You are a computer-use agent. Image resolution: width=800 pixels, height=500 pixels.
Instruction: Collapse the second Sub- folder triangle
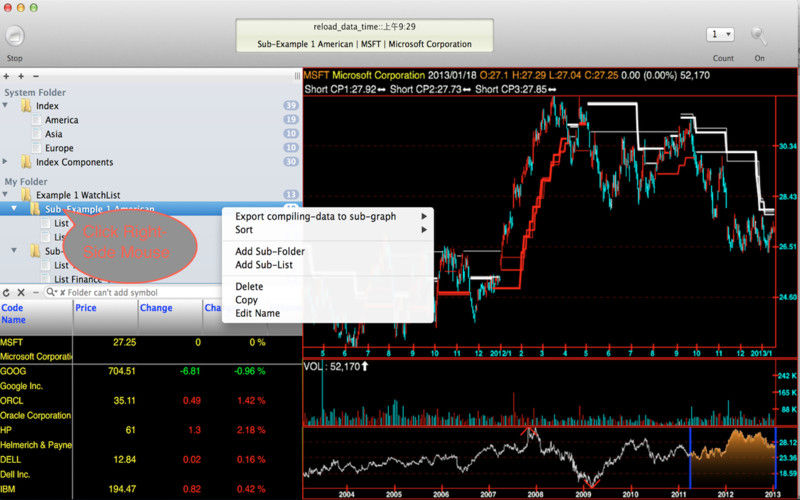14,250
